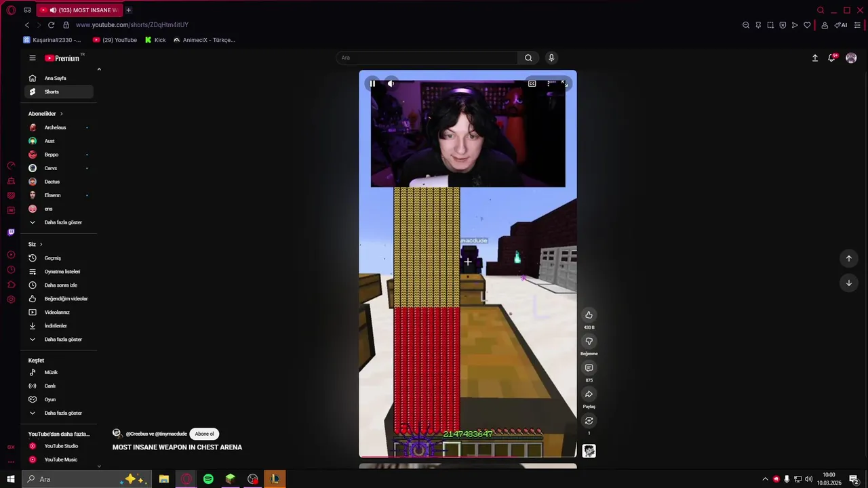Click the address bar URL

(132, 25)
